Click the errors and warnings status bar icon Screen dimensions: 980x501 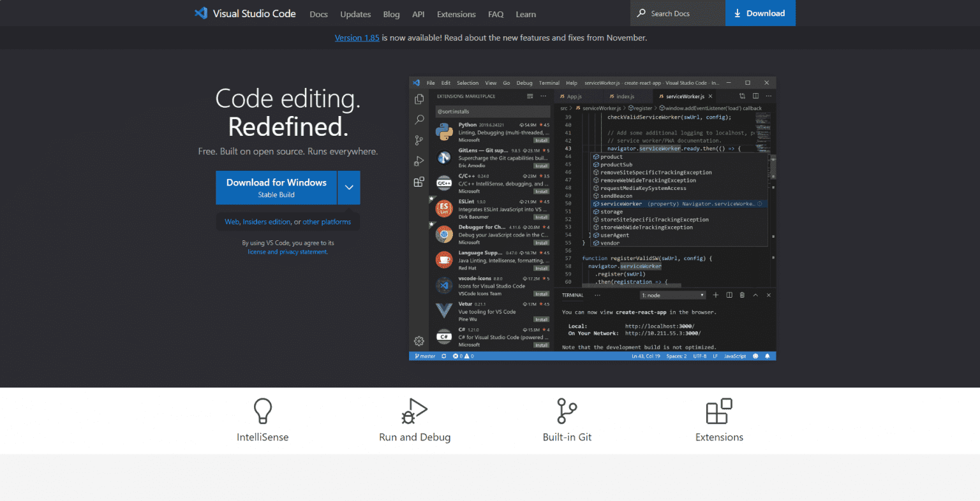pyautogui.click(x=464, y=356)
